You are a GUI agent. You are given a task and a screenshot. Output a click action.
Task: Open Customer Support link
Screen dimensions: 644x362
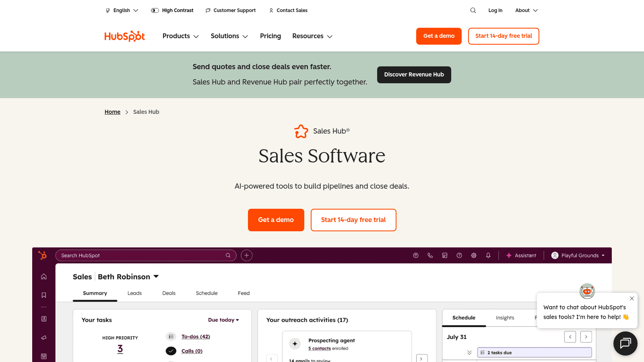[231, 10]
